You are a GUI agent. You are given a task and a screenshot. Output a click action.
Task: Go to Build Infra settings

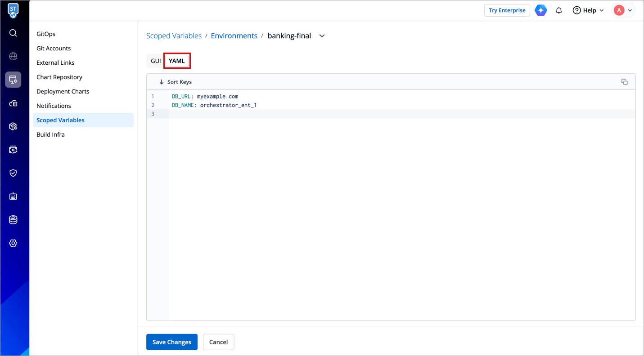50,134
